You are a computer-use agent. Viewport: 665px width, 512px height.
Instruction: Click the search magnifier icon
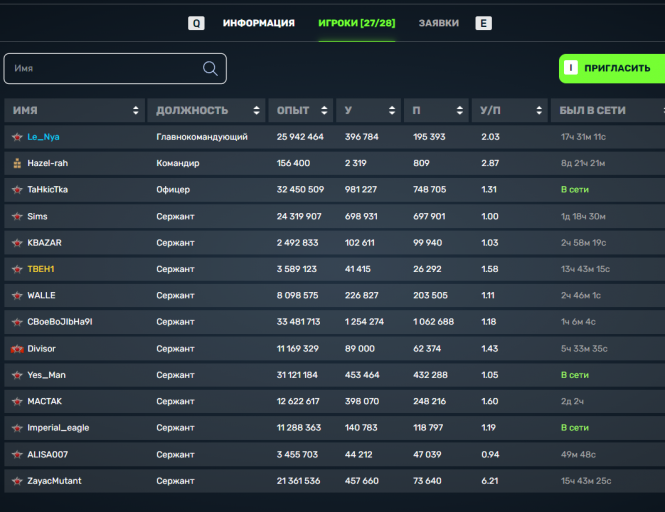(210, 68)
